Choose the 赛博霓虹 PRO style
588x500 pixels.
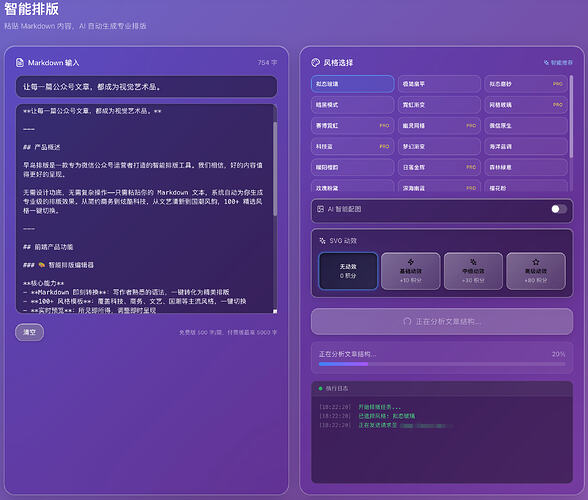[352, 126]
